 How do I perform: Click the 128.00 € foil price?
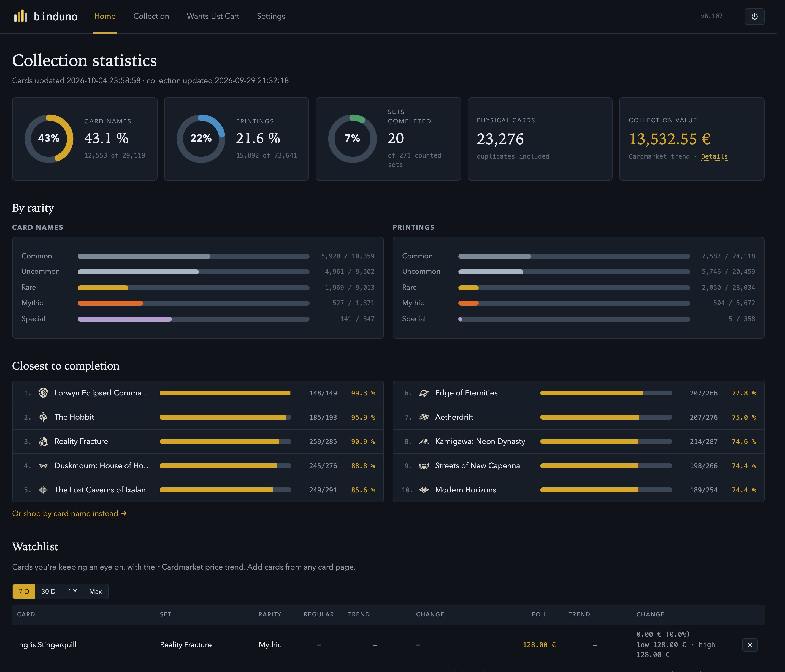coord(539,645)
